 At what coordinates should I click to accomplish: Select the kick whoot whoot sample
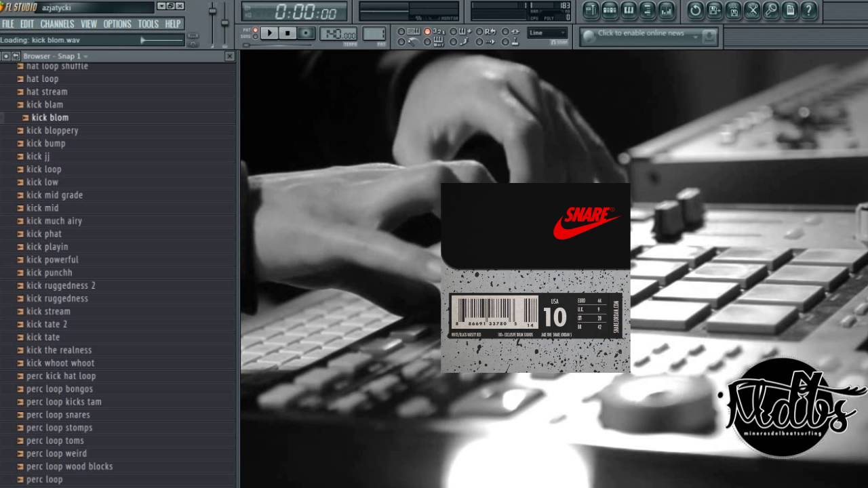[x=60, y=363]
